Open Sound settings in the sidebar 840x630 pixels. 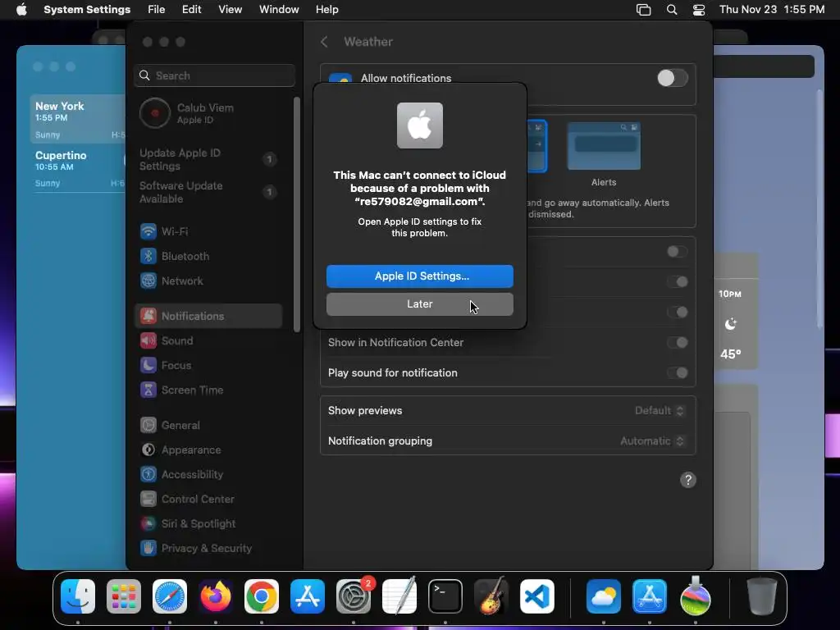coord(208,340)
